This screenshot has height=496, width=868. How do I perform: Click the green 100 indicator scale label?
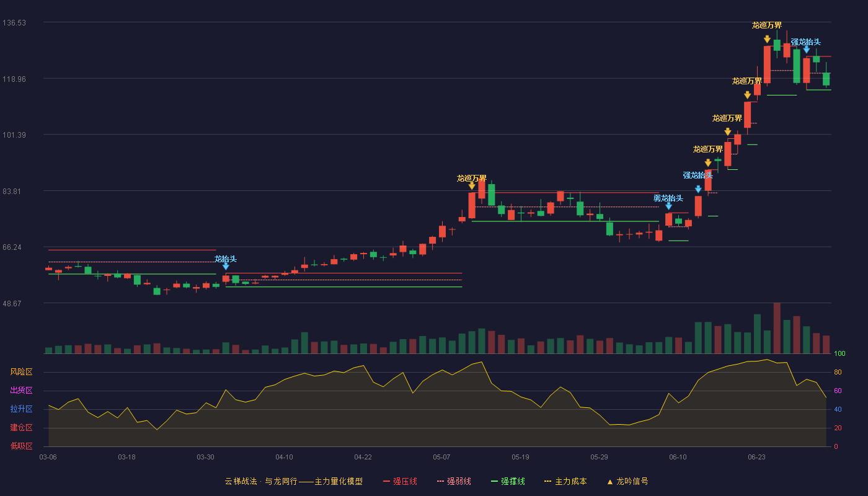839,354
